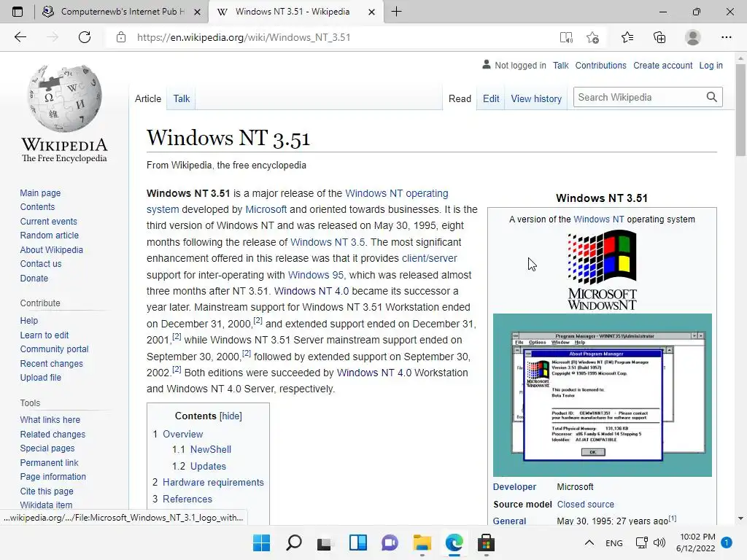
Task: Click the ENG language indicator
Action: 614,542
